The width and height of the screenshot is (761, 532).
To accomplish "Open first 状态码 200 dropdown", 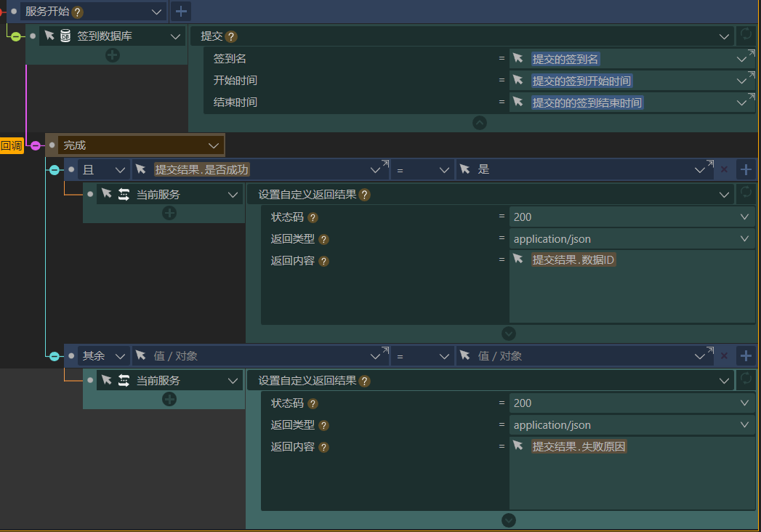I will (x=744, y=217).
